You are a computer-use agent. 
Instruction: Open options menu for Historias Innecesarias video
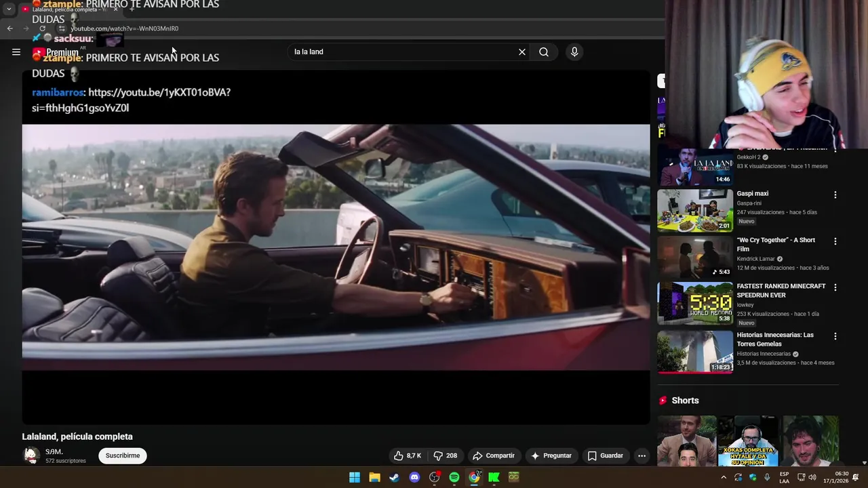835,336
